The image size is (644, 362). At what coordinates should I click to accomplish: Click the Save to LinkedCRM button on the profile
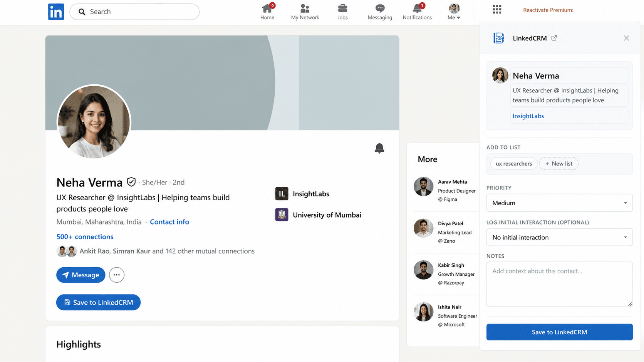point(98,302)
